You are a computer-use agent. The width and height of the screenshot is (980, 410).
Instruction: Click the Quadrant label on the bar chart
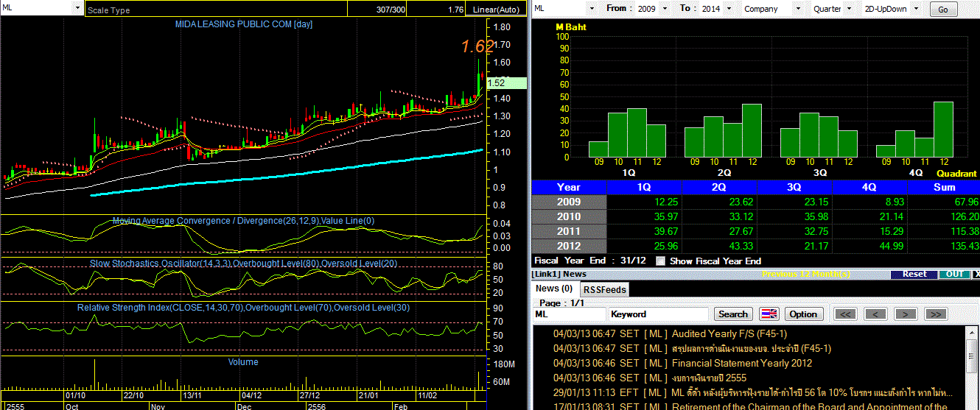click(x=956, y=174)
